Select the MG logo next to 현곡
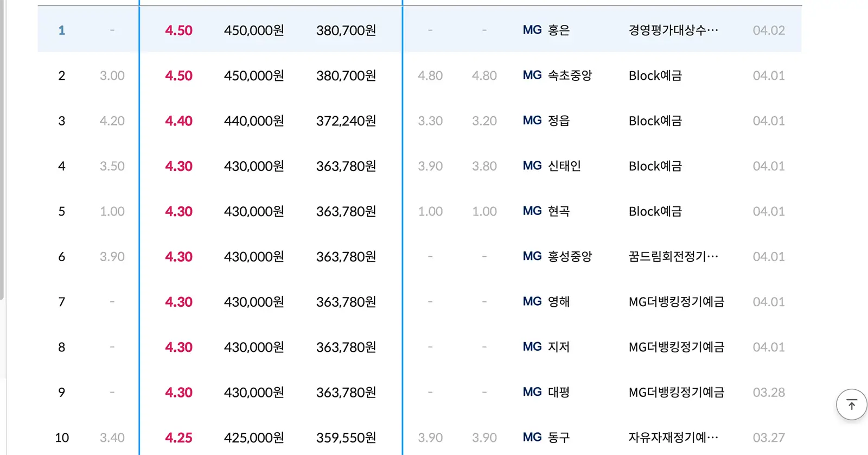 click(531, 211)
